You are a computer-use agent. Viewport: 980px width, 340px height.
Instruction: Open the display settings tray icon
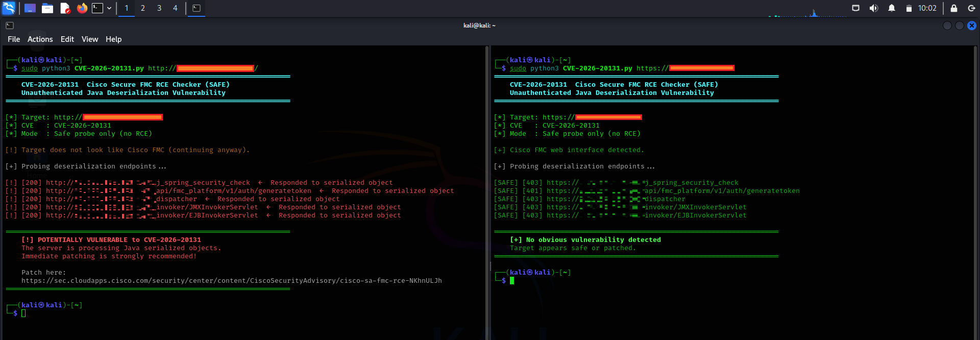856,8
